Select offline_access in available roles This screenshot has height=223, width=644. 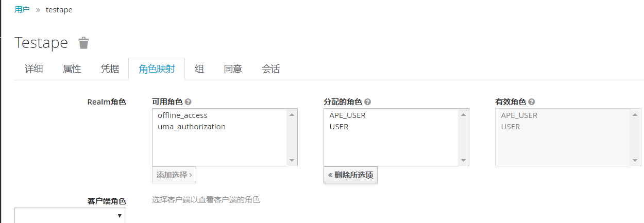coord(182,115)
